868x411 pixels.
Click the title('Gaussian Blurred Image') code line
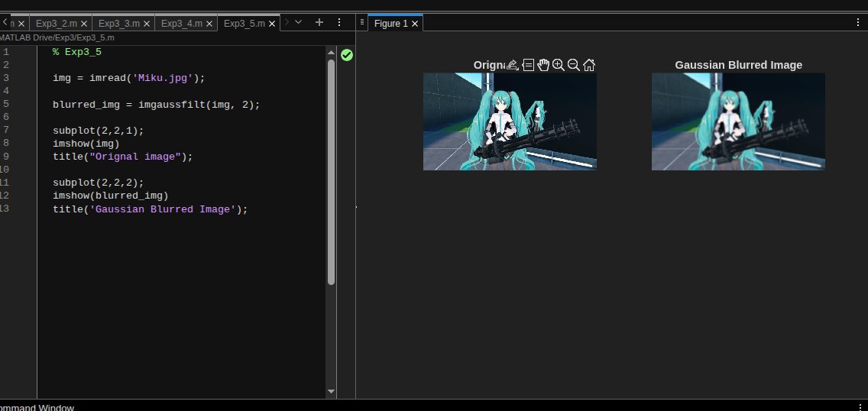(150, 209)
